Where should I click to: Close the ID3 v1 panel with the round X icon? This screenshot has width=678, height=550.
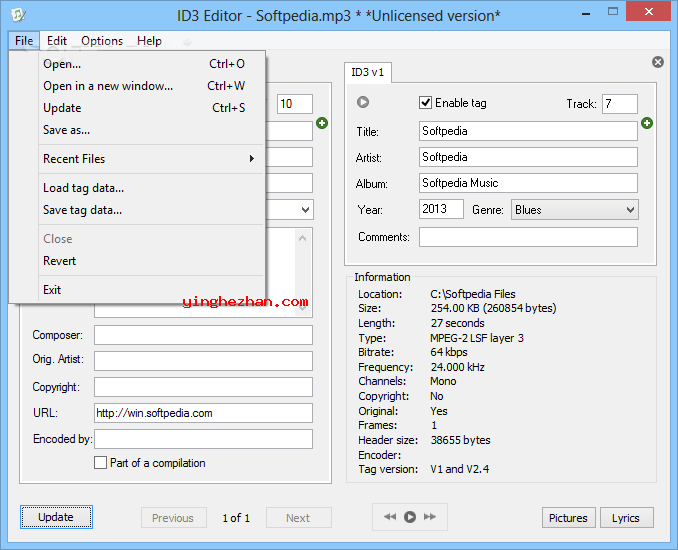tap(658, 62)
